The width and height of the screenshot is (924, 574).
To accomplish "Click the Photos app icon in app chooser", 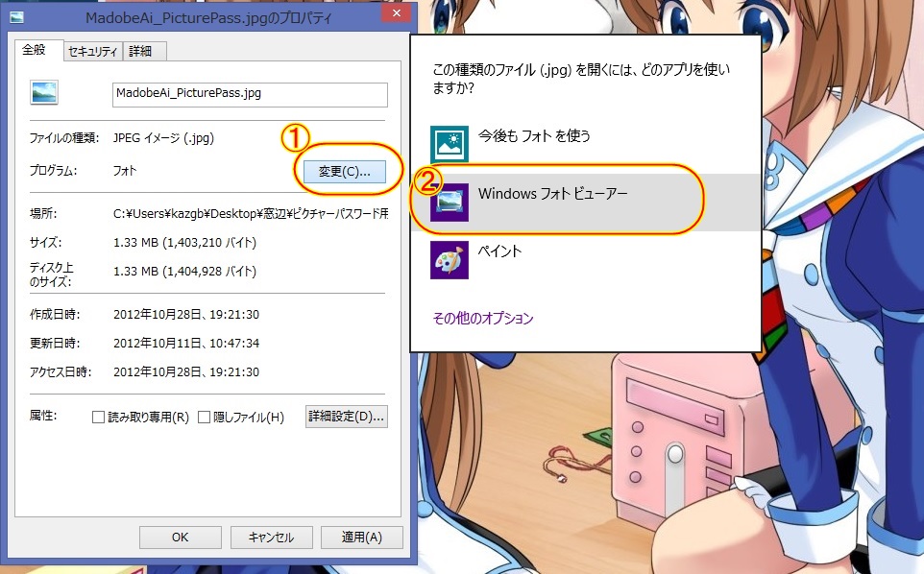I will 450,144.
